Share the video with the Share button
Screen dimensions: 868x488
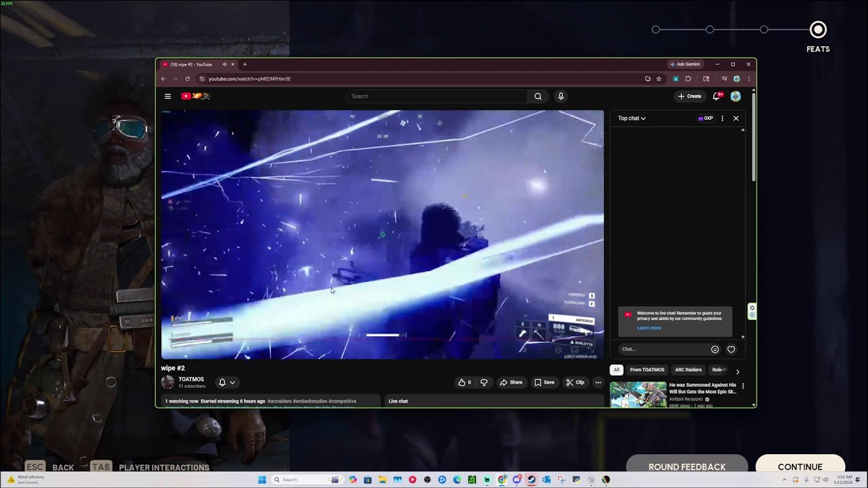click(511, 382)
